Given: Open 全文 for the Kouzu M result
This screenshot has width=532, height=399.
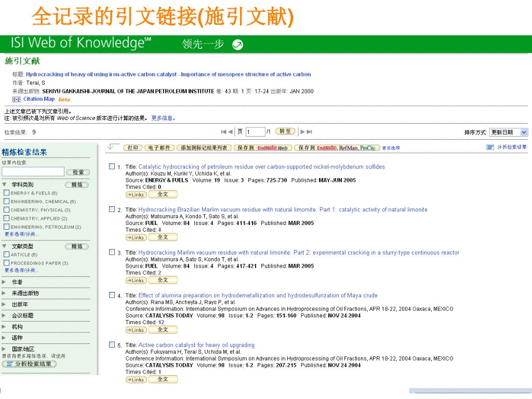Looking at the screenshot, I should (163, 194).
